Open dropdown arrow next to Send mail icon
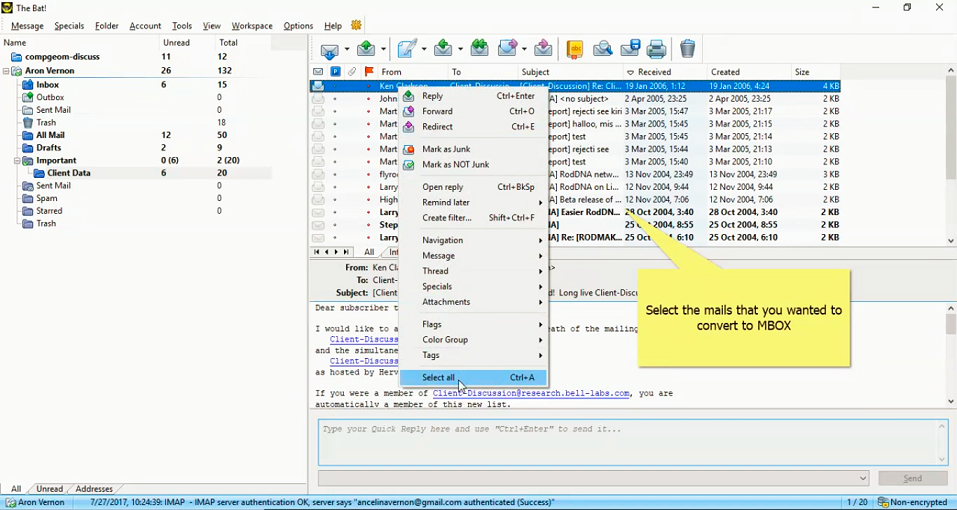This screenshot has width=957, height=510. click(383, 49)
